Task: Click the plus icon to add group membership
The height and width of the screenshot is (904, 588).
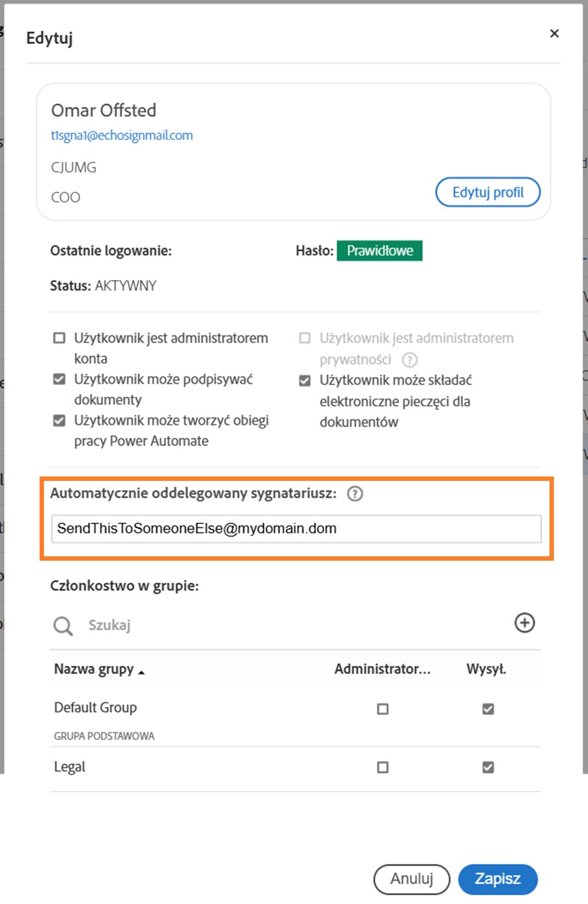Action: 524,623
